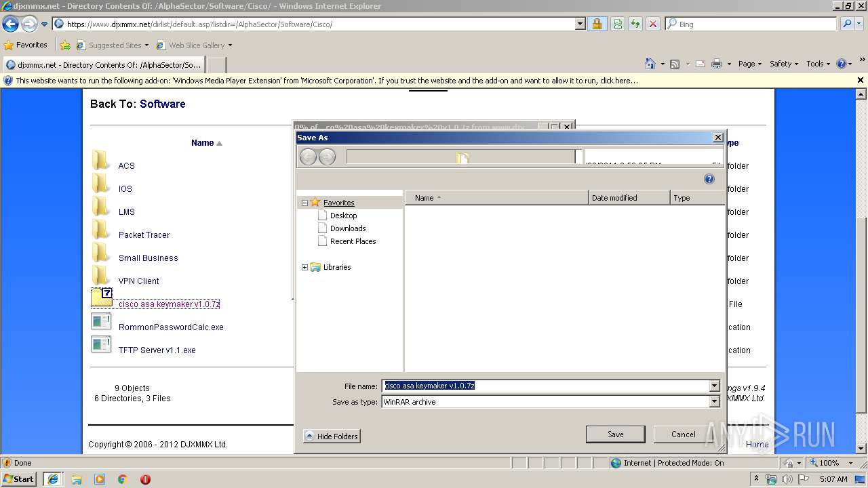Click the browser Forward arrow button
The image size is (868, 488).
pyautogui.click(x=29, y=24)
